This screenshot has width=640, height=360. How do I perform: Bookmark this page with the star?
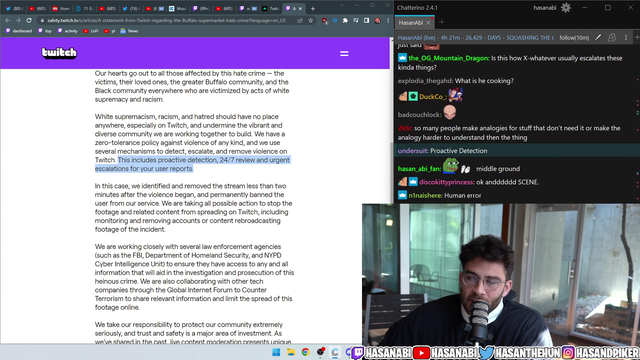tap(311, 20)
